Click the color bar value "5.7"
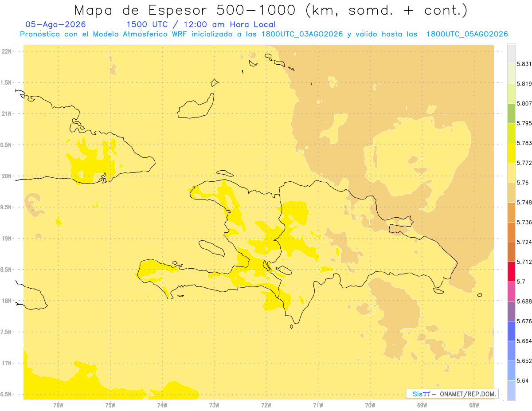532x411 pixels. [521, 282]
